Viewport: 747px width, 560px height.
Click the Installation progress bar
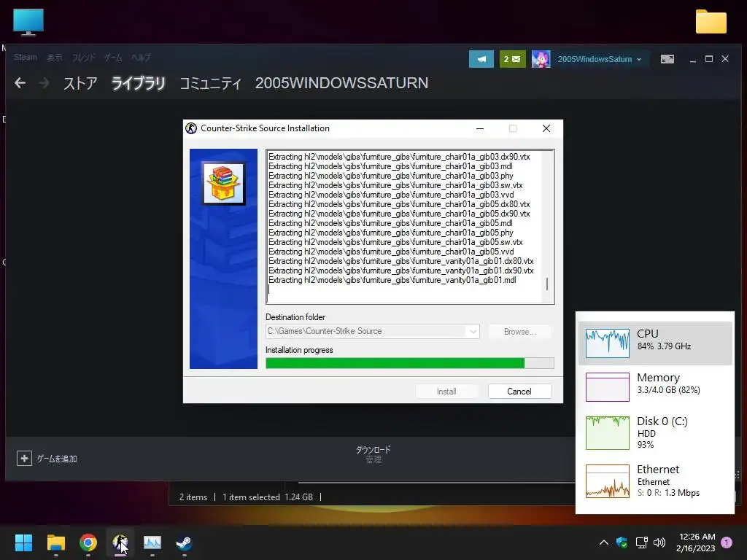(410, 363)
